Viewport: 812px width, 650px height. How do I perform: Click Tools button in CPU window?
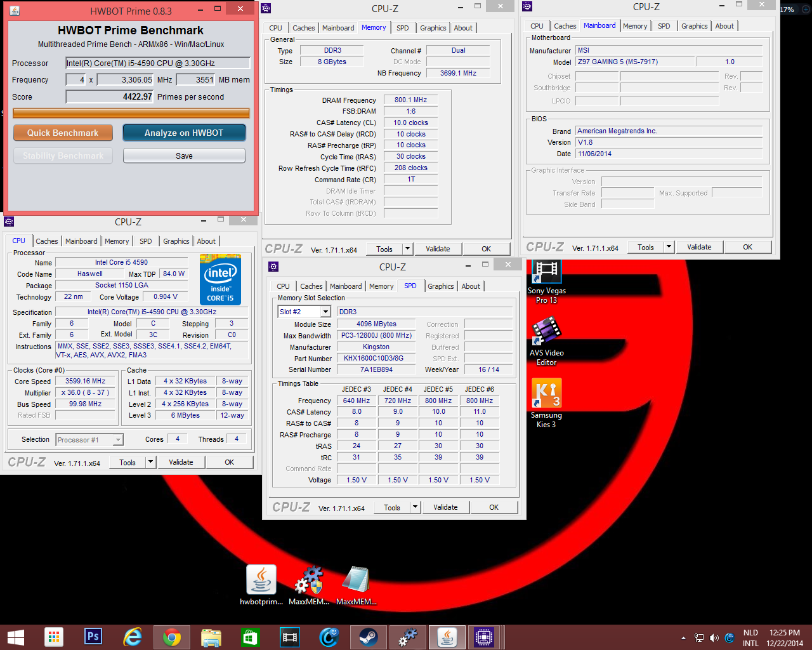point(128,462)
